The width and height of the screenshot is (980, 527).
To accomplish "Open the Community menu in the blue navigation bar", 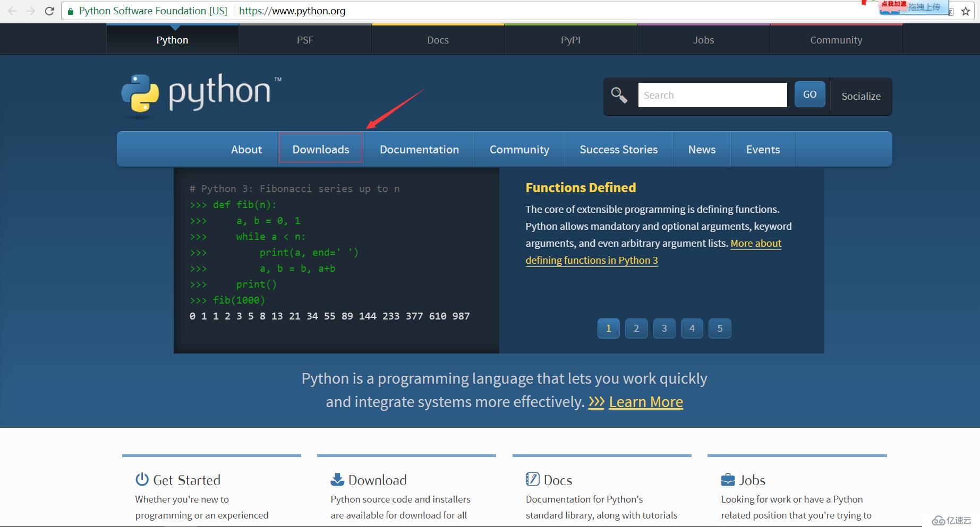I will (519, 149).
